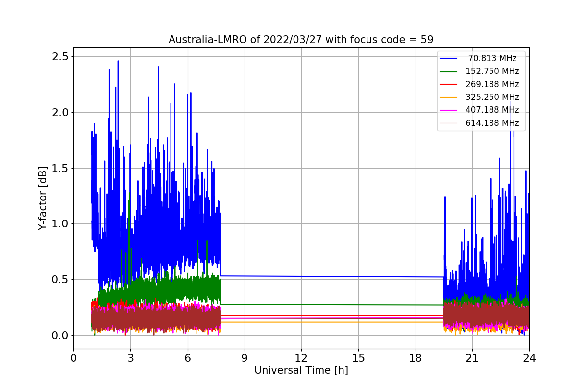588x392 pixels.
Task: Click the y-axis tick label '1.5'
Action: point(59,169)
